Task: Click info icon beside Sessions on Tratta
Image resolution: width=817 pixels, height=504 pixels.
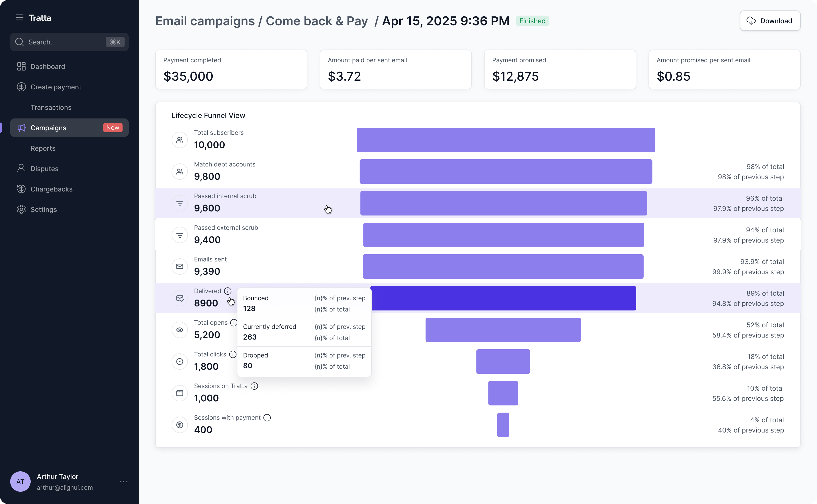Action: point(254,386)
